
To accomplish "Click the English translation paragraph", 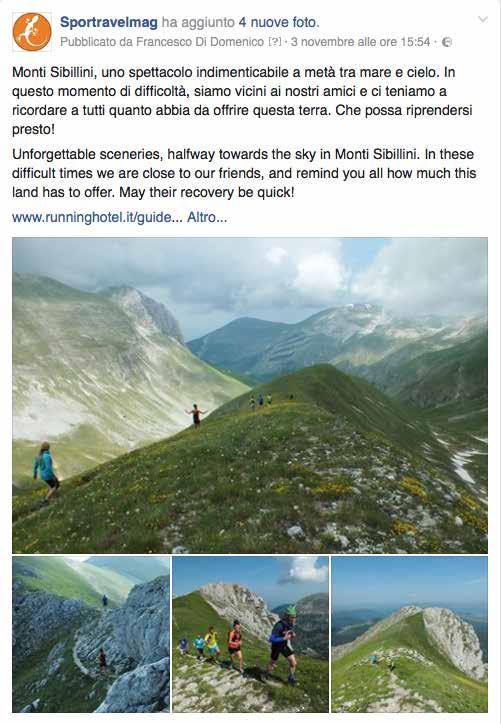I will (244, 173).
